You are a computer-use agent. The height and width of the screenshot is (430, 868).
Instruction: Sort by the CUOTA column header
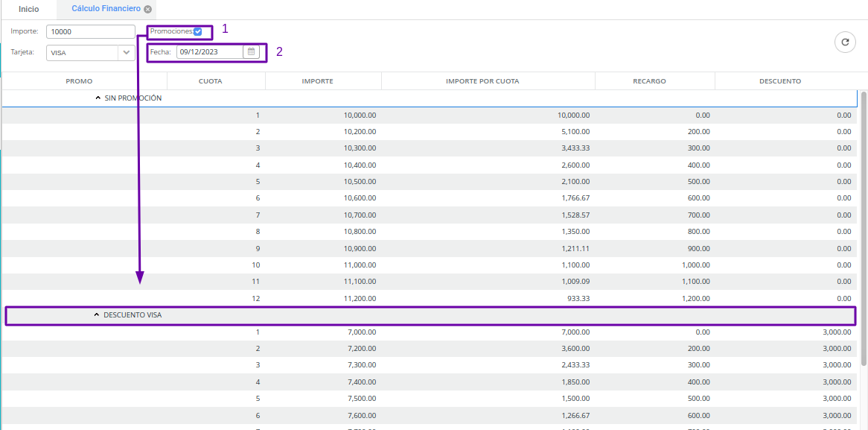[x=211, y=81]
